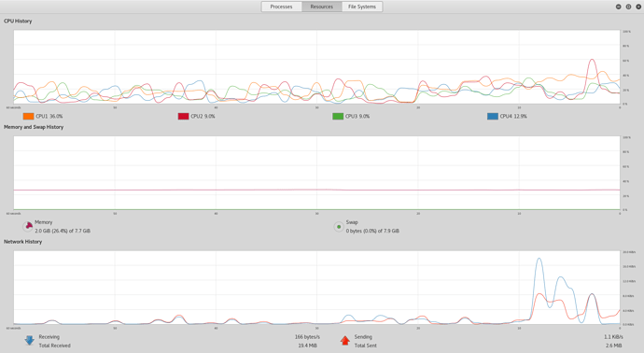This screenshot has height=353, width=644.
Task: Click the window minimize button
Action: pyautogui.click(x=618, y=7)
